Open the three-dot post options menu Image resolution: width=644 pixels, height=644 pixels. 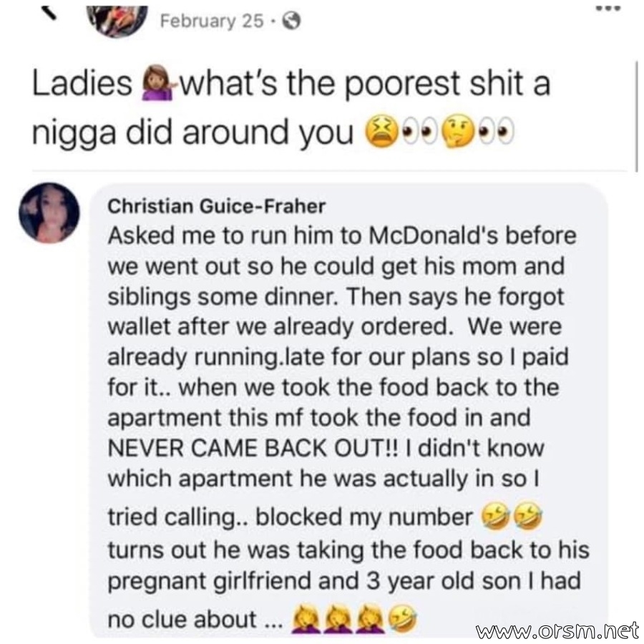[608, 9]
